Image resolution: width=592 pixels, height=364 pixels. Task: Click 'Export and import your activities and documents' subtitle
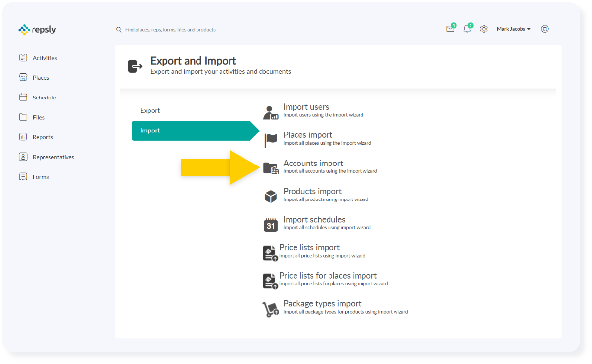coord(221,72)
